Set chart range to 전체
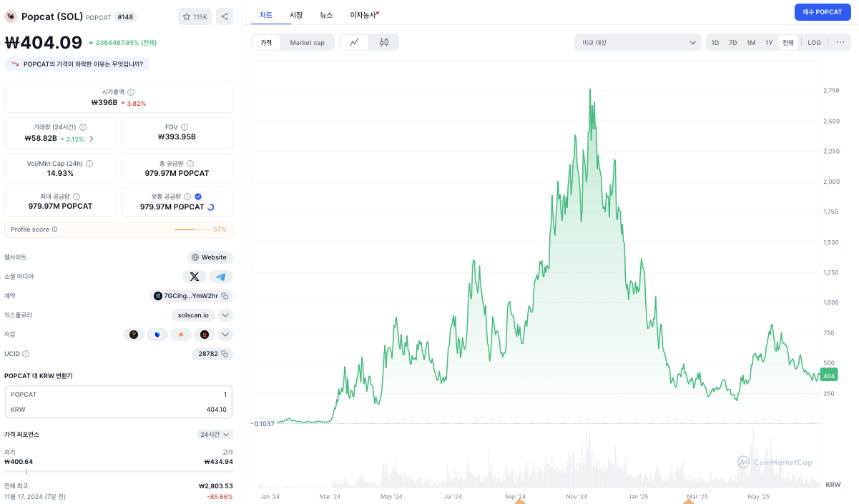This screenshot has width=859, height=504. (x=788, y=43)
